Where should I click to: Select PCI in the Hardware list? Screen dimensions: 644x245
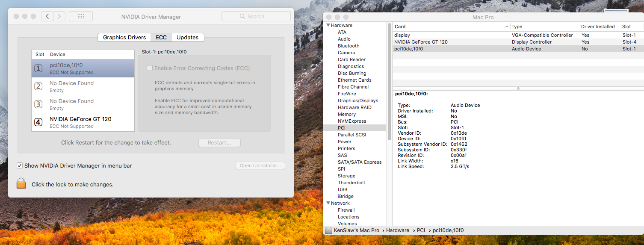(354, 128)
